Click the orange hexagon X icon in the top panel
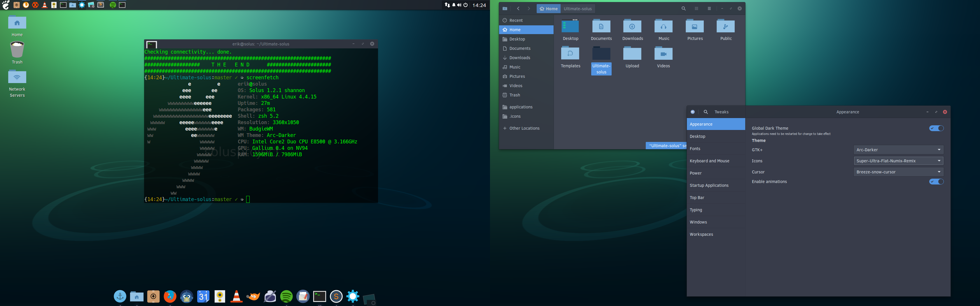This screenshot has width=980, height=306. coord(35,5)
